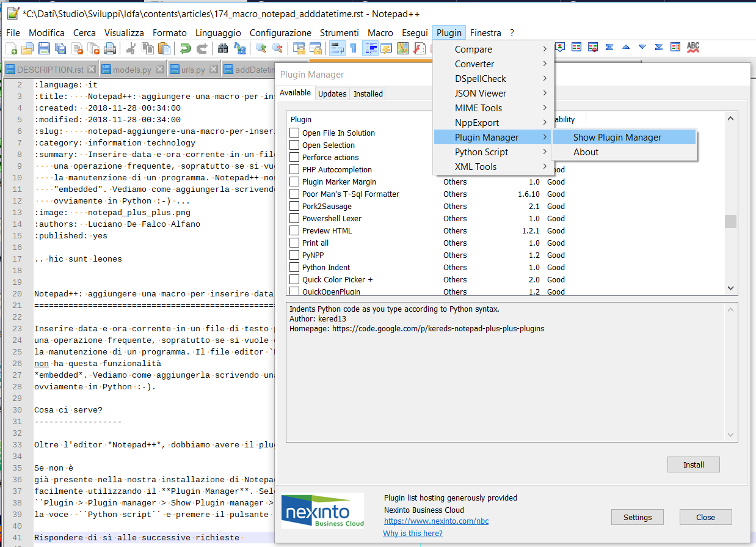Click the Undo arrow icon
This screenshot has width=756, height=547.
coord(185,48)
